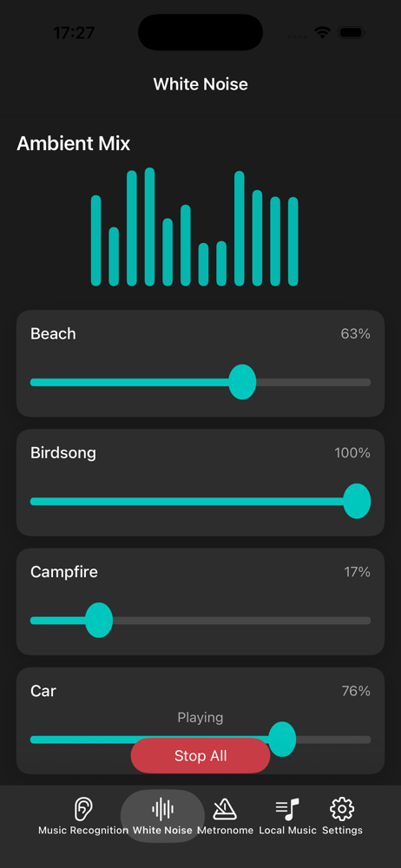Open the Music Recognition ear icon
Image resolution: width=401 pixels, height=868 pixels.
(x=83, y=809)
